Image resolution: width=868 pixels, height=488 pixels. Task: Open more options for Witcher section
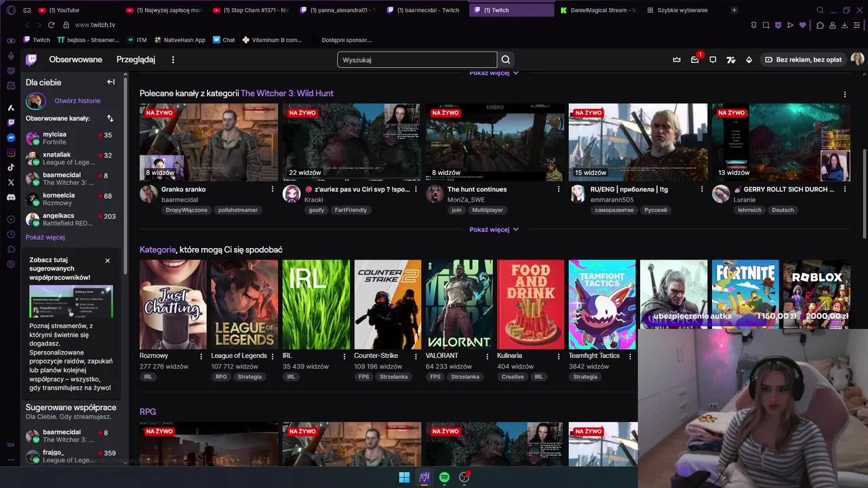click(x=844, y=94)
